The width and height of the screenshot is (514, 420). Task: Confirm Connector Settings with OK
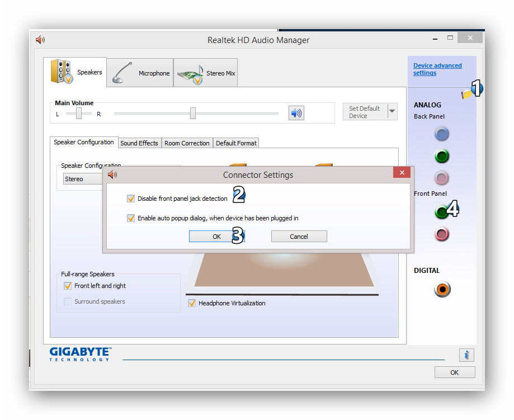pos(216,237)
